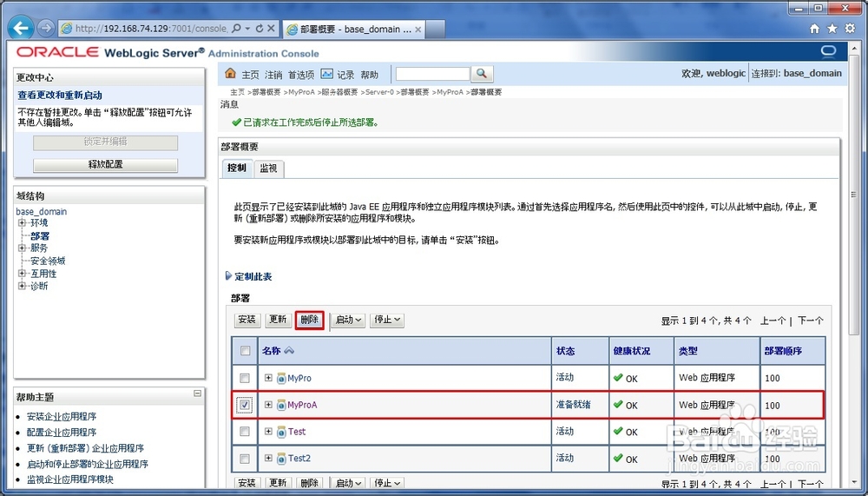Viewport: 868px width, 496px height.
Task: Click the base_domain tree root link
Action: click(x=42, y=211)
